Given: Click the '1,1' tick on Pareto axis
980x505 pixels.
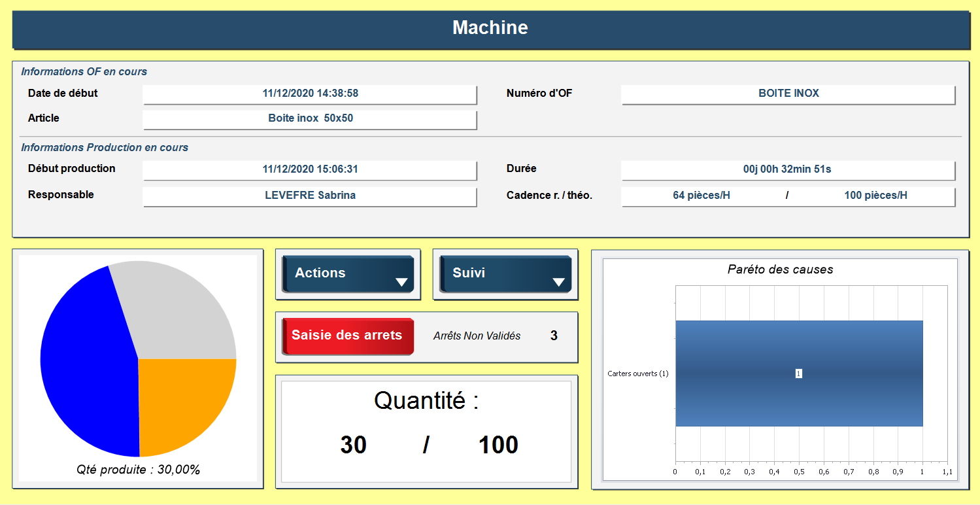Looking at the screenshot, I should pos(947,472).
